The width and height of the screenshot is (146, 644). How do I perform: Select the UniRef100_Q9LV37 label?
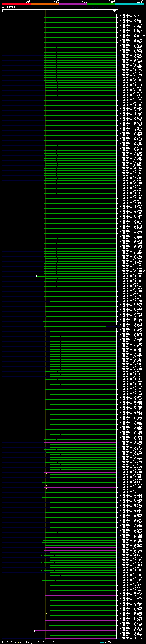(131, 40)
